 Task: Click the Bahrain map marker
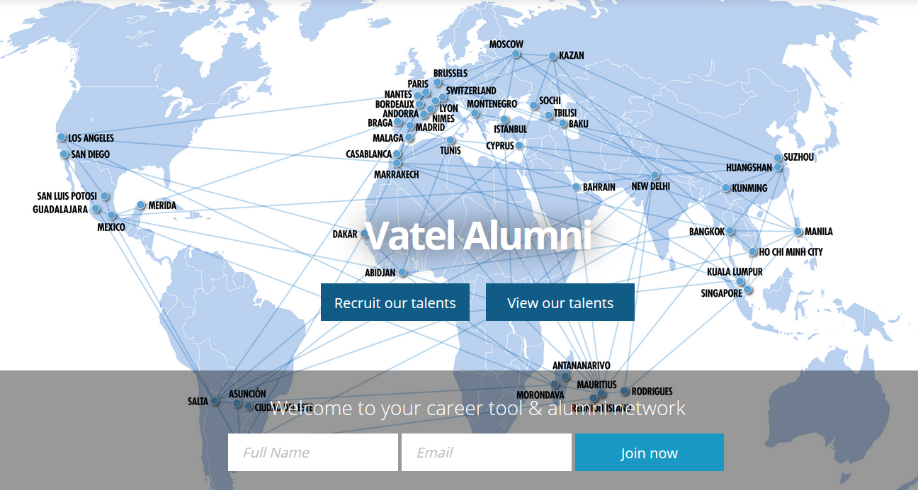pos(576,187)
